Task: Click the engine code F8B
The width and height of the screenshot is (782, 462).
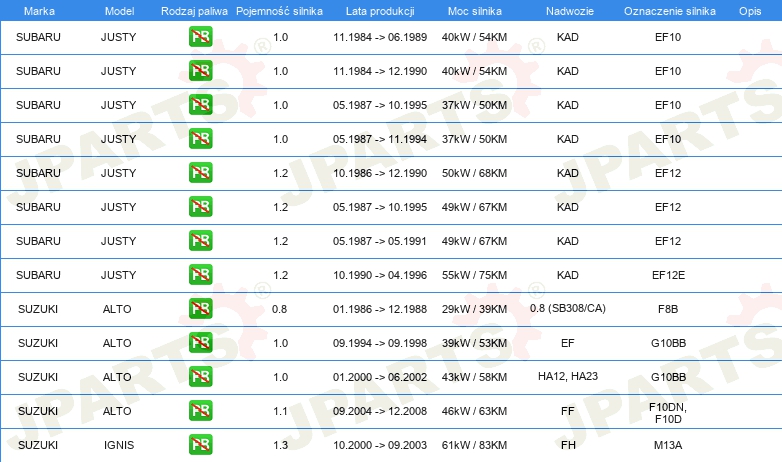Action: click(x=668, y=309)
